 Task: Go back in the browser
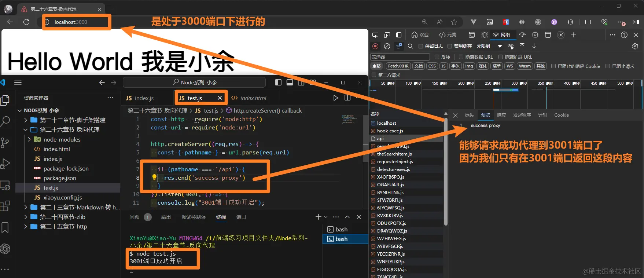pyautogui.click(x=10, y=22)
